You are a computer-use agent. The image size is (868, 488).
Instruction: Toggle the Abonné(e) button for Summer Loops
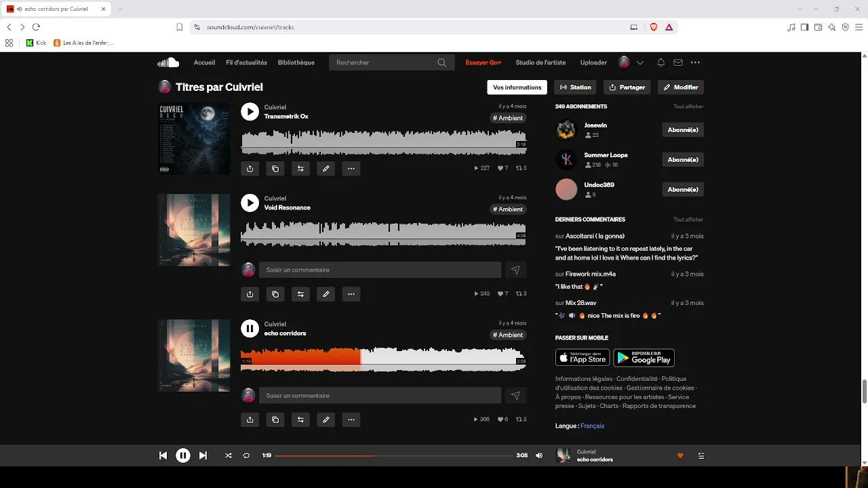(x=683, y=159)
